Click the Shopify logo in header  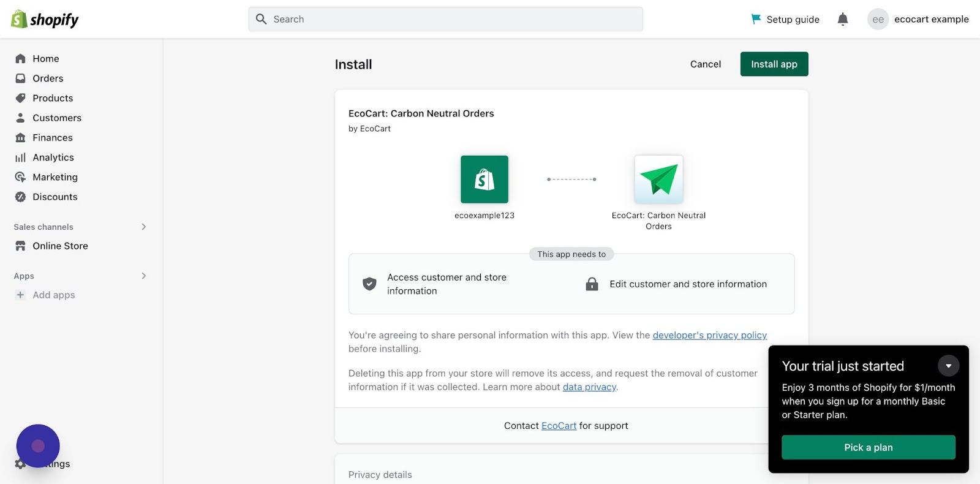pos(45,20)
